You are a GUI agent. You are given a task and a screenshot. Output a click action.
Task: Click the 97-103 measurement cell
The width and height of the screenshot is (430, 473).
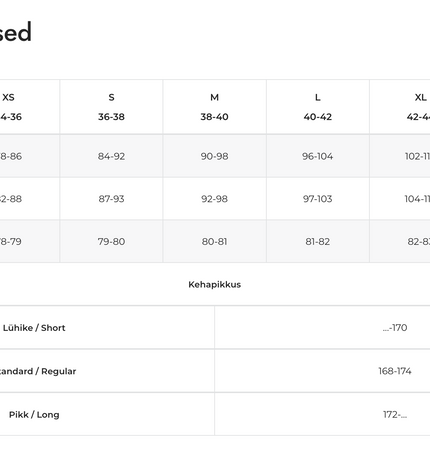tap(318, 199)
